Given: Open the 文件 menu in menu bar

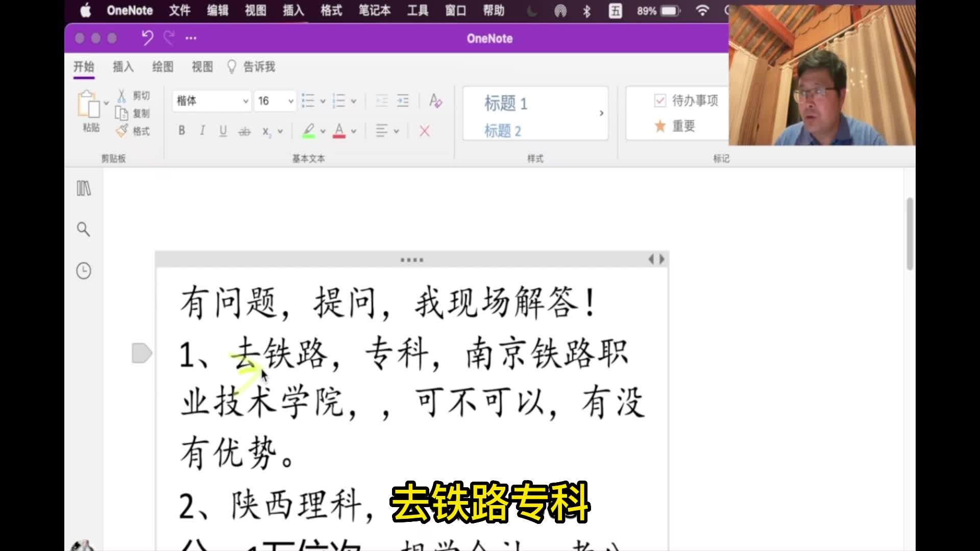Looking at the screenshot, I should pyautogui.click(x=180, y=11).
